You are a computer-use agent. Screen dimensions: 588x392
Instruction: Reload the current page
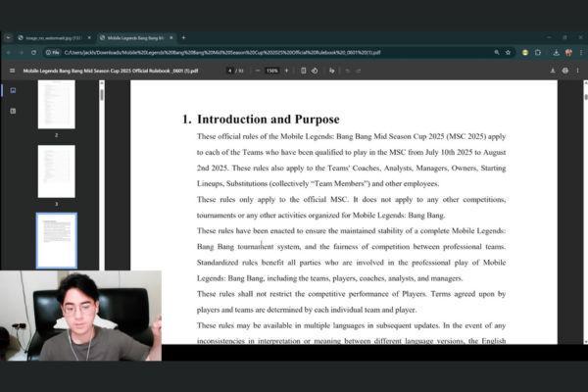(x=33, y=53)
